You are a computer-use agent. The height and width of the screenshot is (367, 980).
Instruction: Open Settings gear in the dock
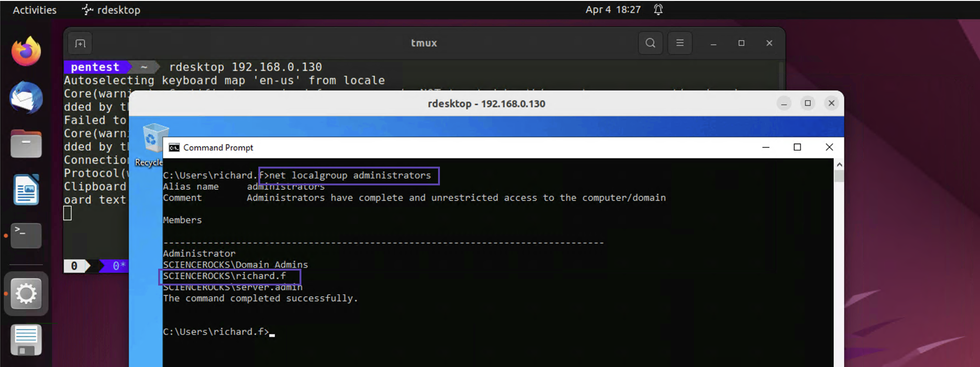click(x=26, y=294)
